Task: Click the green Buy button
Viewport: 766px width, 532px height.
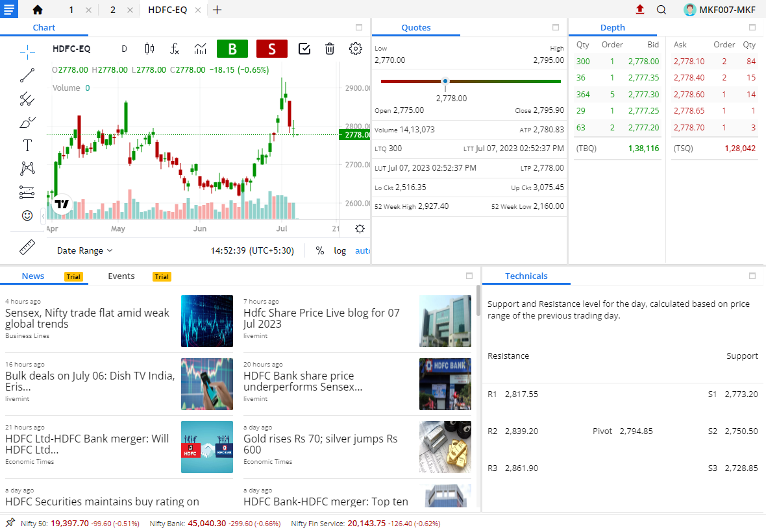Action: tap(232, 49)
